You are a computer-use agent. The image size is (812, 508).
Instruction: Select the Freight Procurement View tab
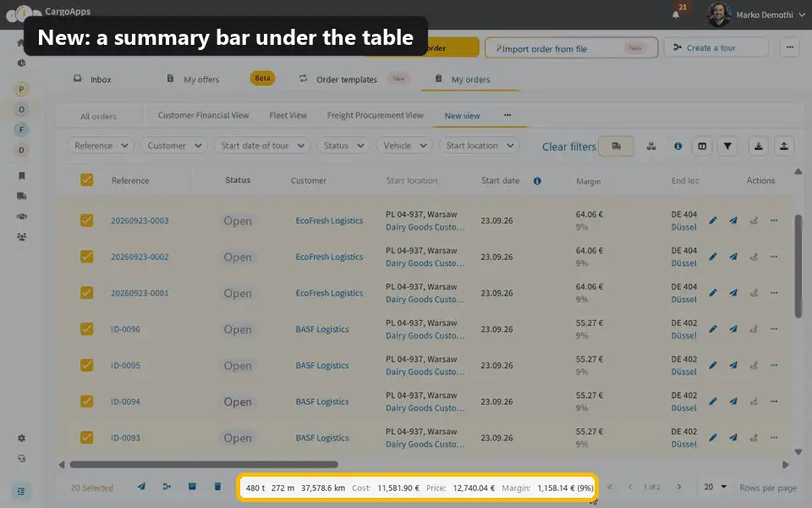[x=375, y=115]
